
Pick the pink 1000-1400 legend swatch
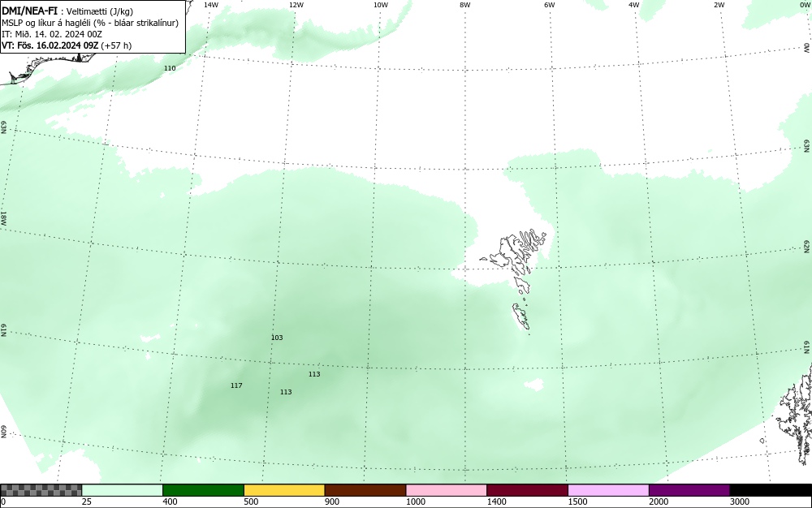point(447,490)
